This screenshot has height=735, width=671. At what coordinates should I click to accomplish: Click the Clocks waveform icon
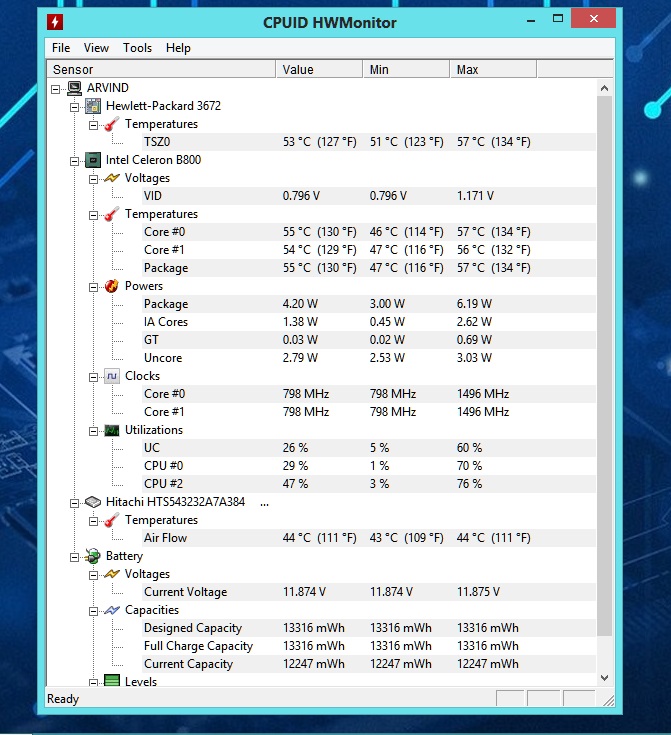click(x=112, y=376)
